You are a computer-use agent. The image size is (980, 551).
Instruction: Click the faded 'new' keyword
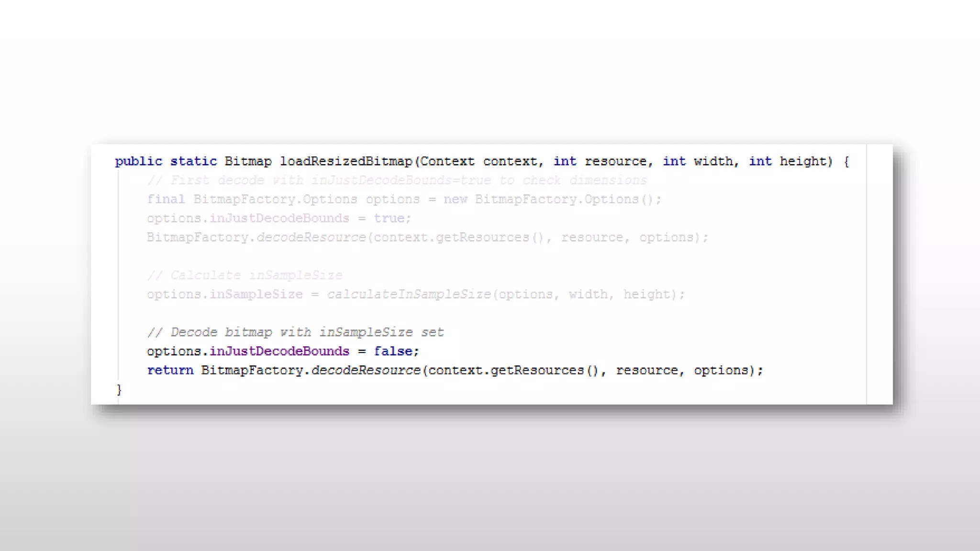(455, 199)
